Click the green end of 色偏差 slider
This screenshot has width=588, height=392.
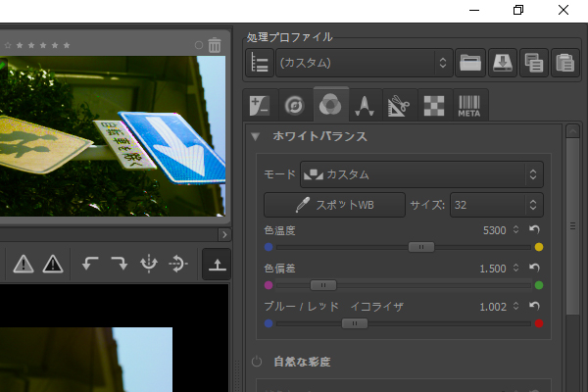(539, 285)
